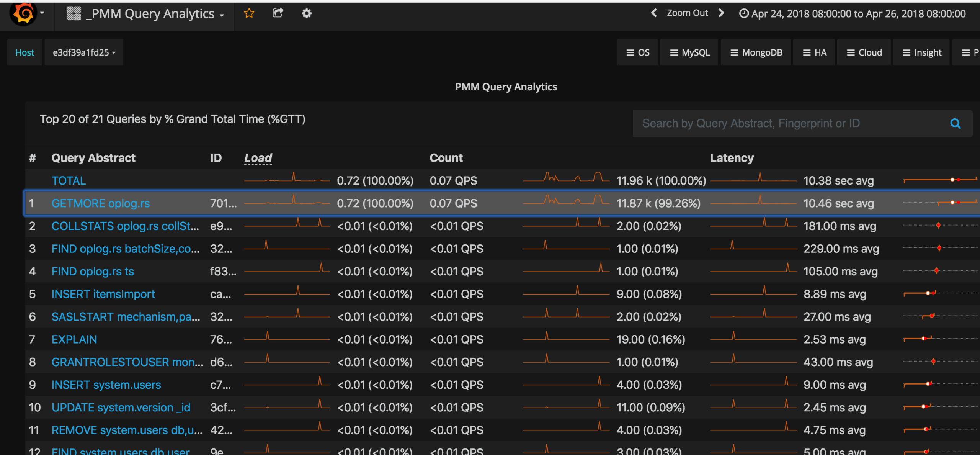The image size is (980, 455).
Task: Open the time range picker
Action: pyautogui.click(x=853, y=14)
